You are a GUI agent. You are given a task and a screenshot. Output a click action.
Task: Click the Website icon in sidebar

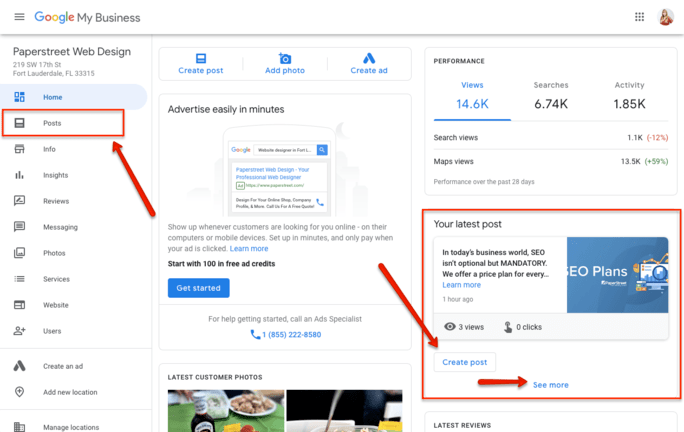click(20, 305)
